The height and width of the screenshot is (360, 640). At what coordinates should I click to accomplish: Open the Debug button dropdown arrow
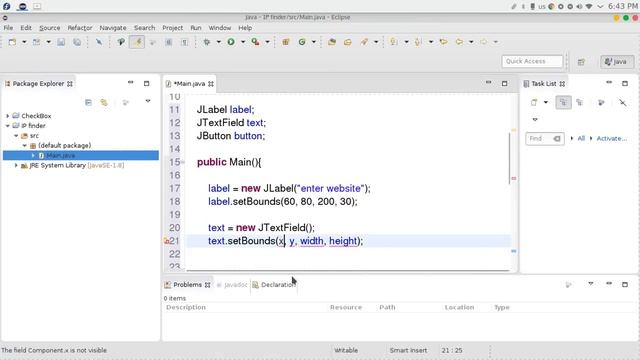(218, 42)
